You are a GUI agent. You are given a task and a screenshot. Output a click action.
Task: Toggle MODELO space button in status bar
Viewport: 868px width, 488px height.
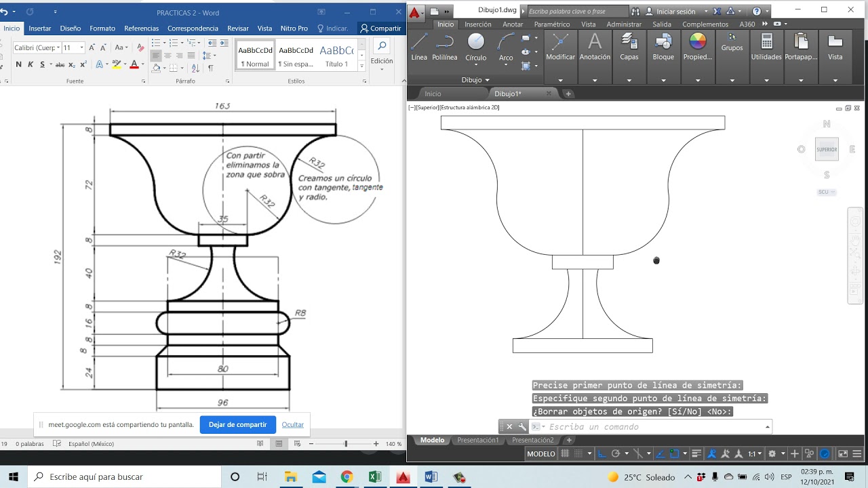click(x=541, y=453)
